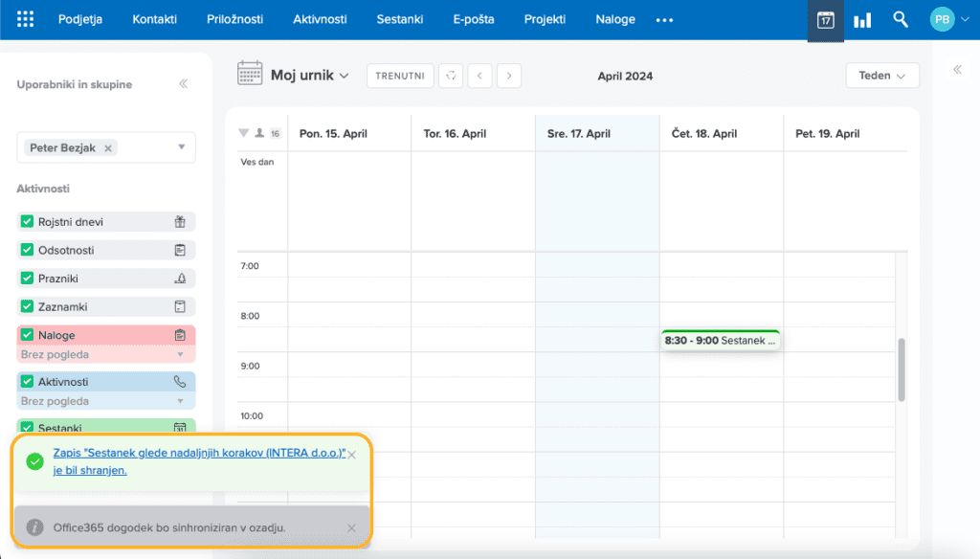This screenshot has width=980, height=559.
Task: Collapse the Uporabniki in skupine panel
Action: 183,84
